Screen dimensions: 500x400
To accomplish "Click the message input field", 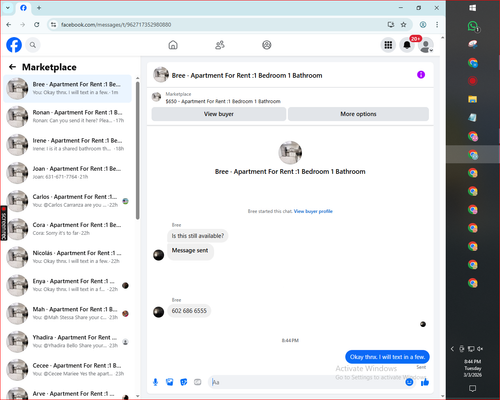I will 307,382.
